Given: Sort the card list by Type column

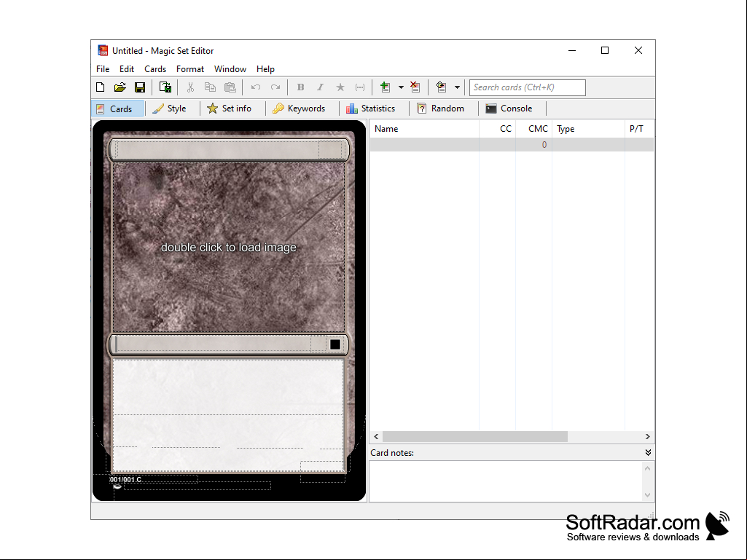Looking at the screenshot, I should point(589,129).
